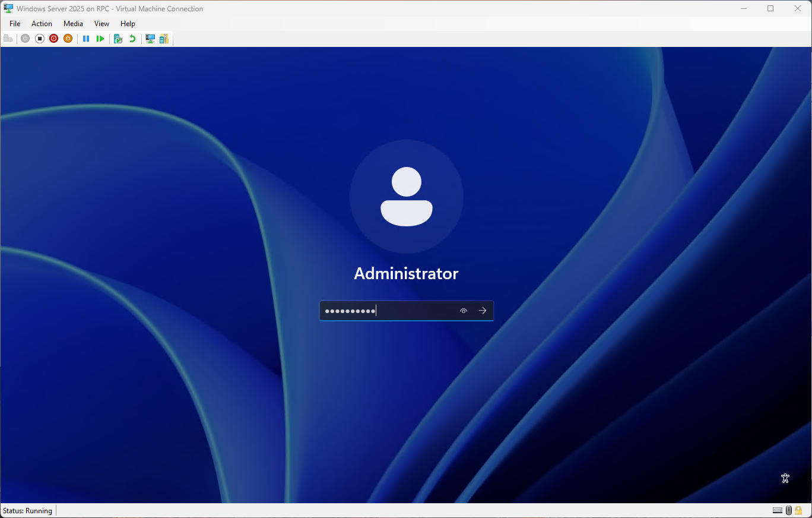
Task: Switch to Enhanced Session using monitor icon
Action: [x=150, y=39]
